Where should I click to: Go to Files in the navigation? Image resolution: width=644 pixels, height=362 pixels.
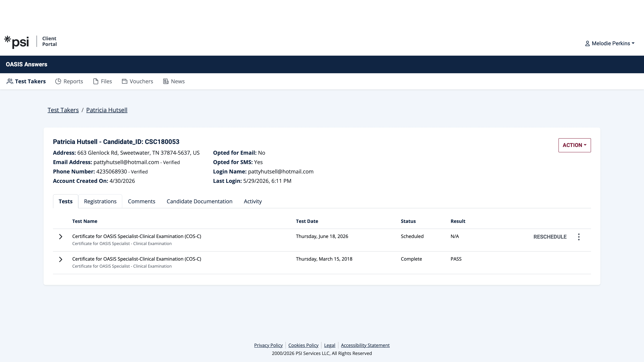click(102, 81)
